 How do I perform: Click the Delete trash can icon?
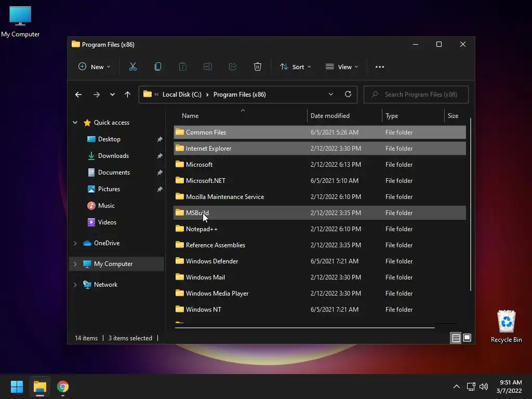(258, 67)
